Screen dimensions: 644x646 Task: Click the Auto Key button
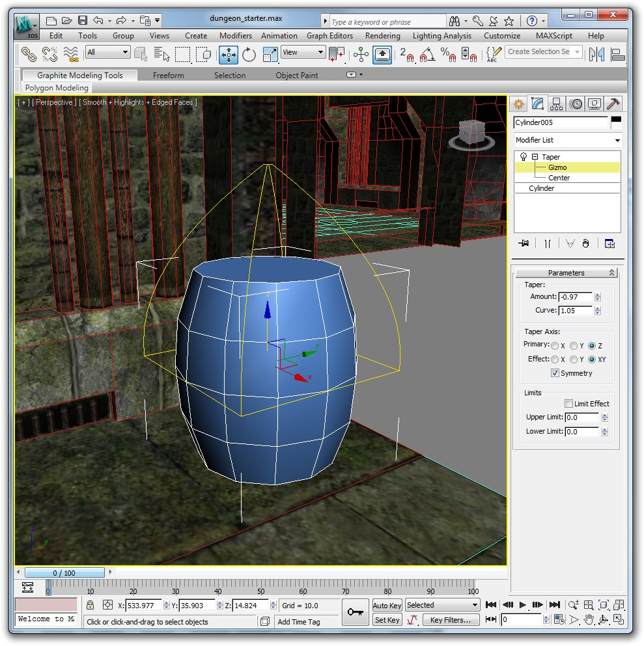pyautogui.click(x=387, y=606)
